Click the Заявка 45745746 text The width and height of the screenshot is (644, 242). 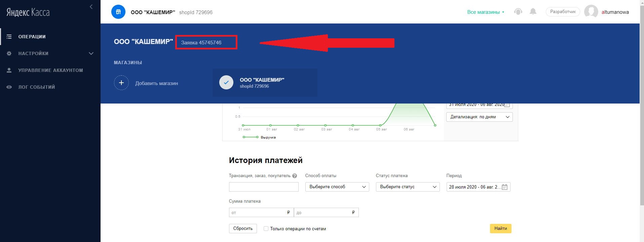click(x=201, y=43)
